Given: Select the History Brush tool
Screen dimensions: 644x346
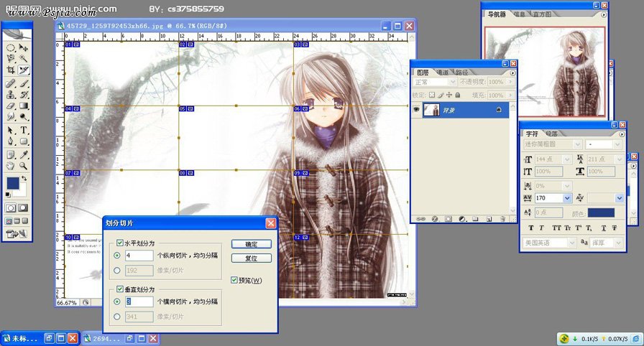Looking at the screenshot, I should point(24,95).
